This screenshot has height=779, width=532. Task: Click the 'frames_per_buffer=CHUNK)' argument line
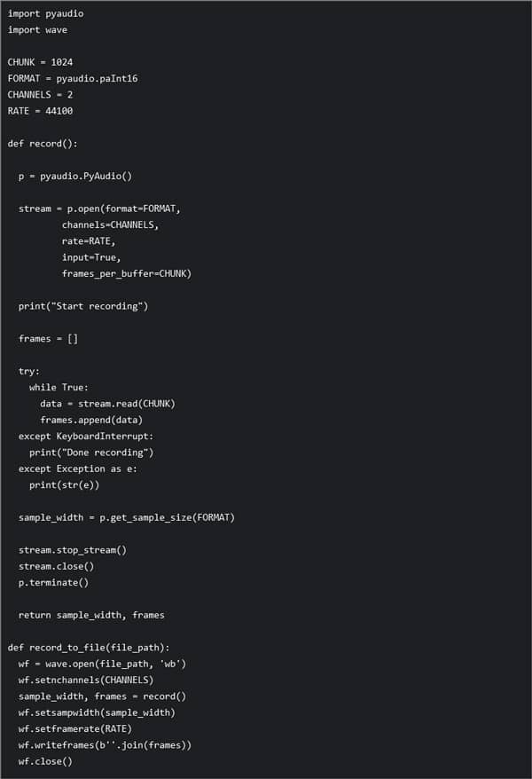[x=126, y=273]
